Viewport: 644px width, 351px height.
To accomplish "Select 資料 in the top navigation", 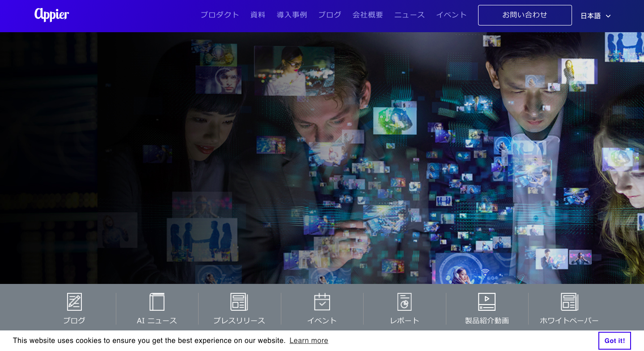I will click(x=258, y=15).
